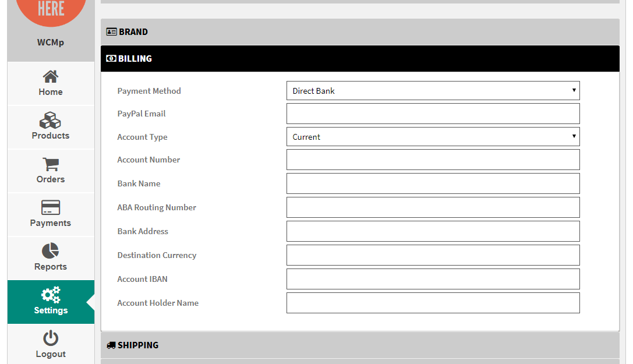Open the Account Type dropdown

tap(433, 137)
